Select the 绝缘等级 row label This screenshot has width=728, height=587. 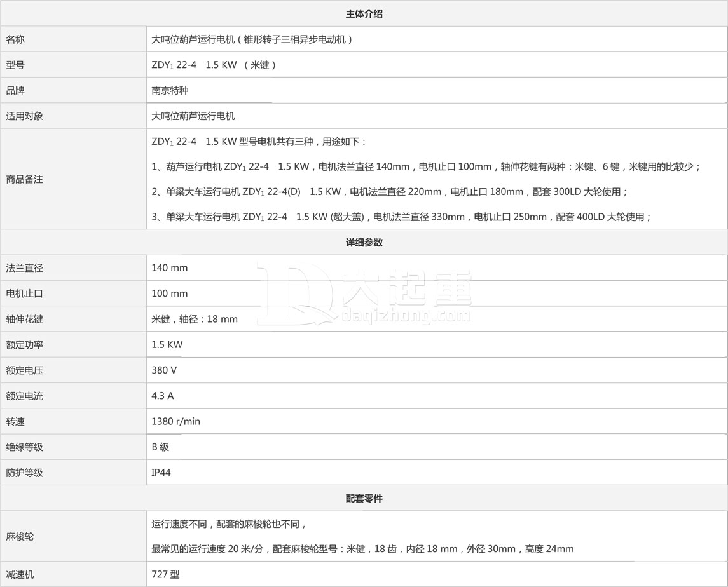[25, 447]
